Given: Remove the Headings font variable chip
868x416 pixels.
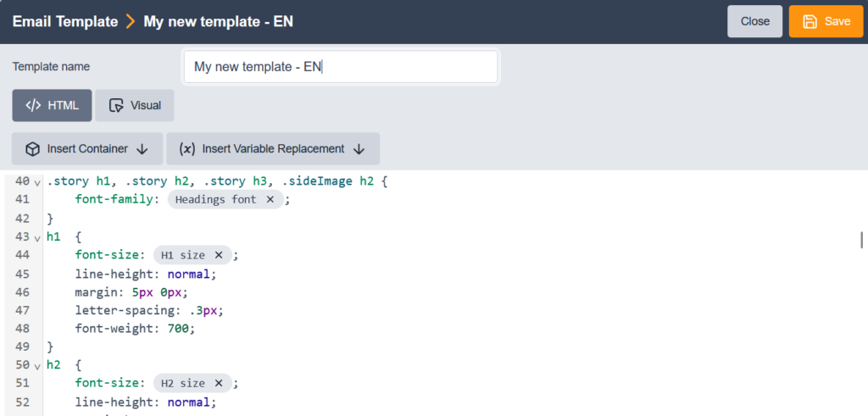Looking at the screenshot, I should point(270,200).
